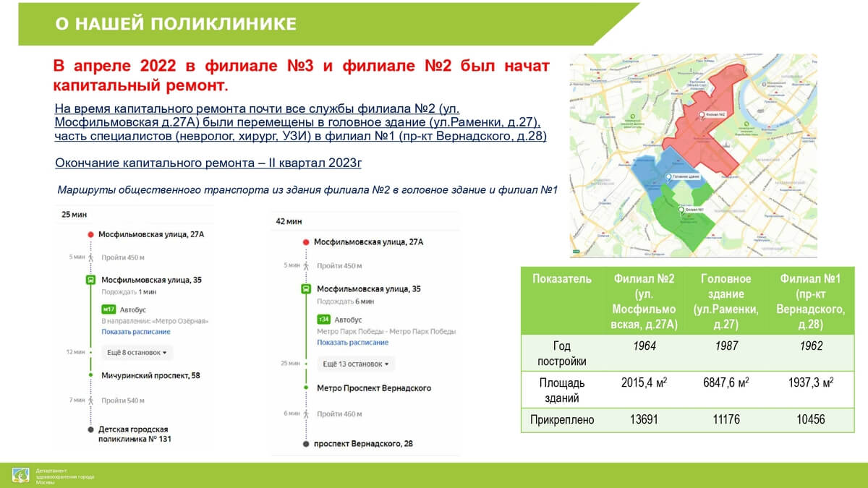
Task: Click the table cell '13691'
Action: [644, 419]
